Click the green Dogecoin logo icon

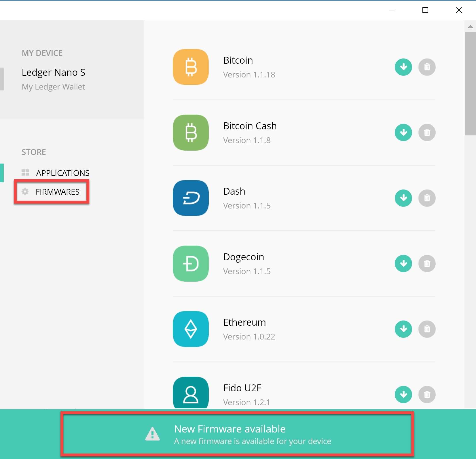point(191,263)
